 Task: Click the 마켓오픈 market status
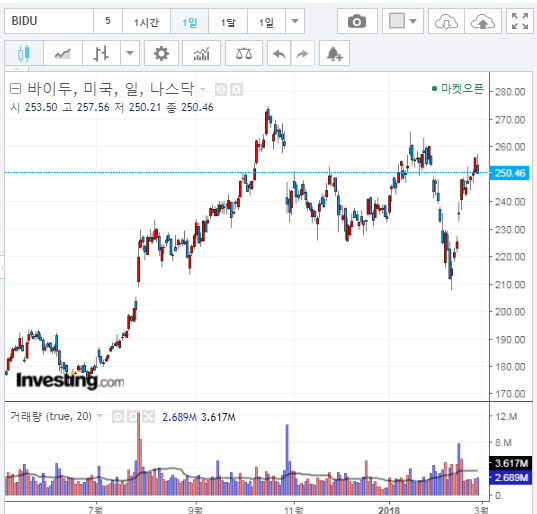458,89
